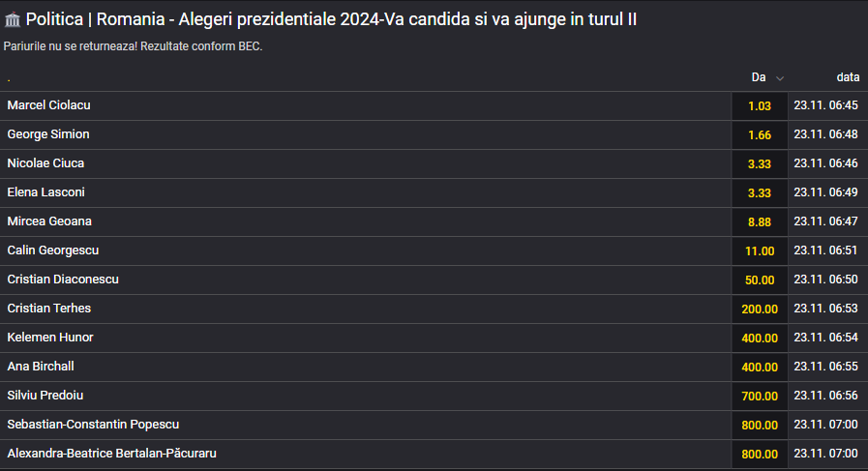
Task: Expand the Da column dropdown chevron
Action: (x=779, y=78)
